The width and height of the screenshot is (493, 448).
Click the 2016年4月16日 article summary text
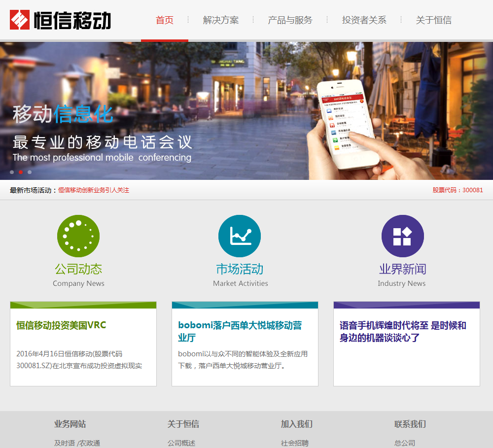coord(79,360)
